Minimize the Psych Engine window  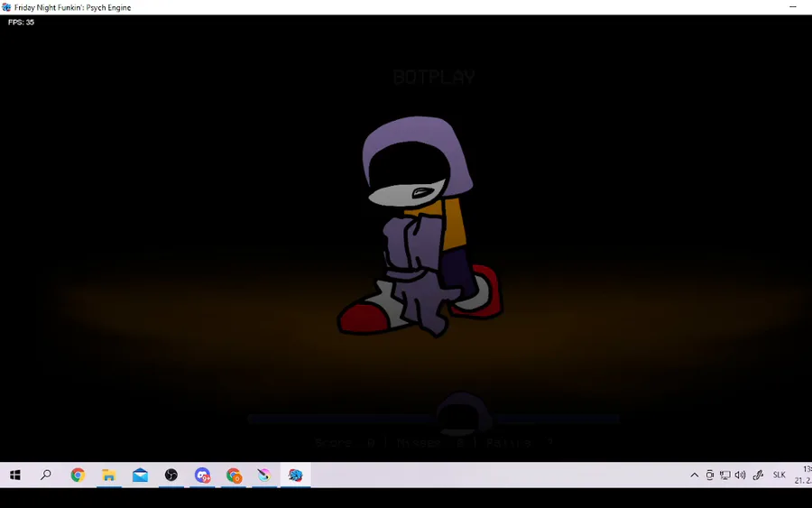[x=793, y=7]
